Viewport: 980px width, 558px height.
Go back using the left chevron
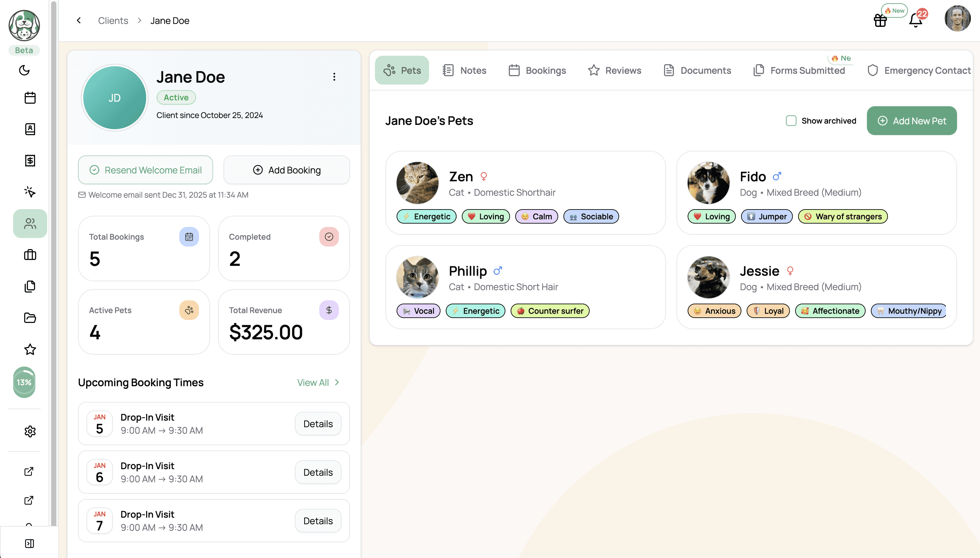click(x=79, y=20)
